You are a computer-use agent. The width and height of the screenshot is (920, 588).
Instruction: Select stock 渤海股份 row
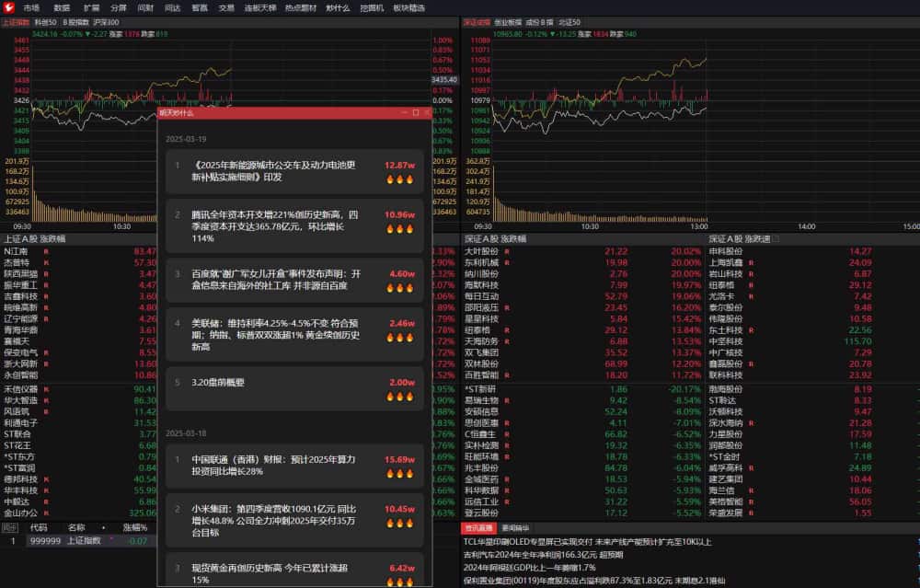tap(813, 389)
